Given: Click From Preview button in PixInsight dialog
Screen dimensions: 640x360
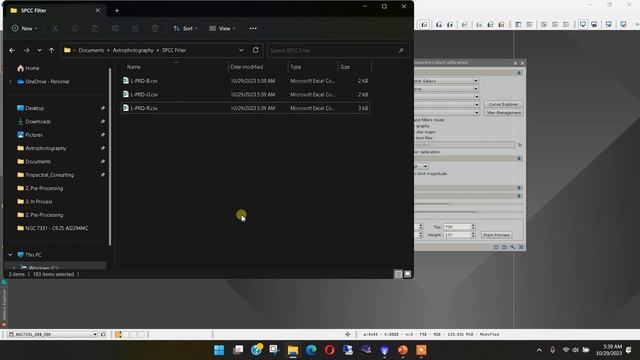Looking at the screenshot, I should tap(496, 235).
